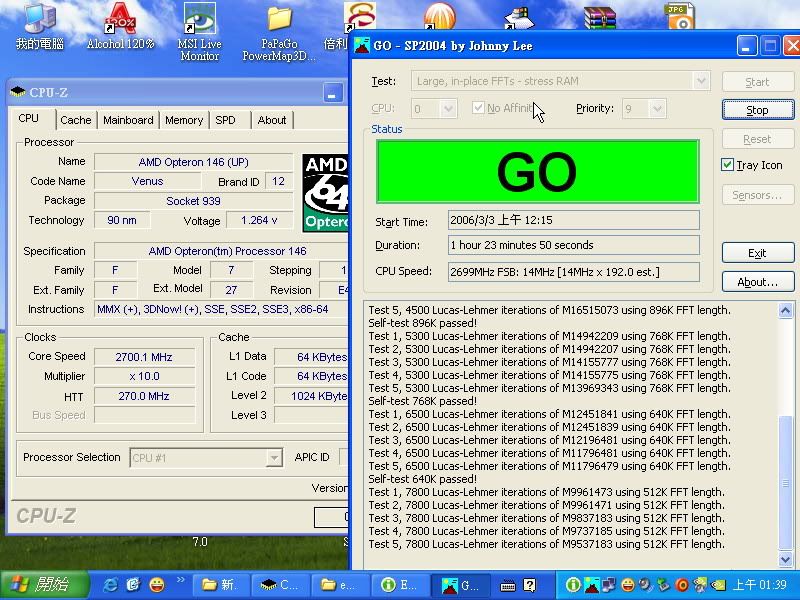
Task: Click the SP2004 title bar volcano icon
Action: click(362, 45)
